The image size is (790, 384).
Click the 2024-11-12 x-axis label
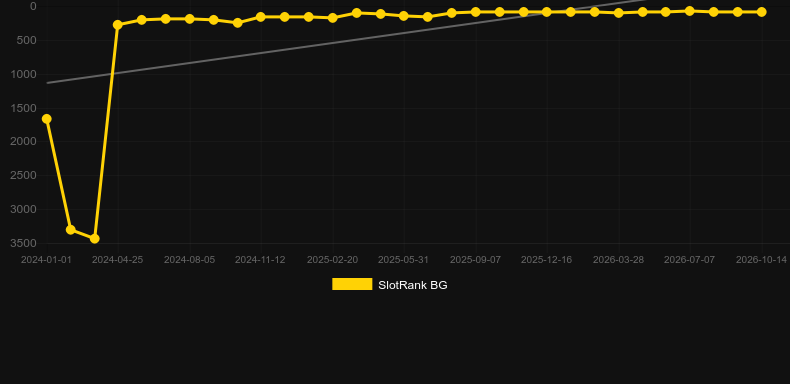[x=260, y=260]
